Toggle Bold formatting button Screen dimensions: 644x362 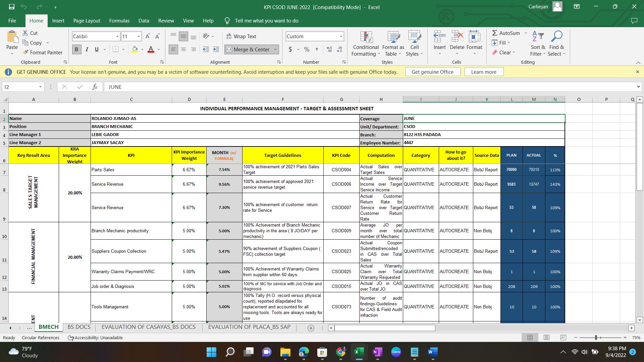click(76, 49)
